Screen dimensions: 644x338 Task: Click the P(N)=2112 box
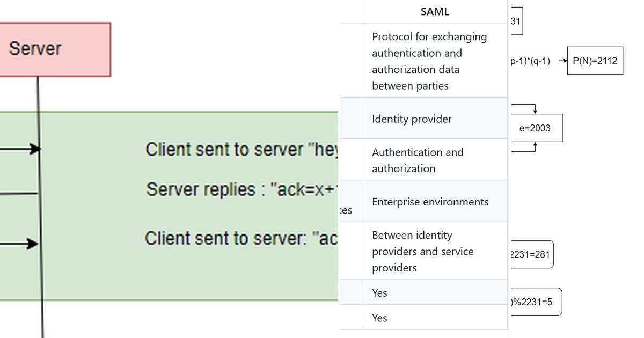[595, 61]
